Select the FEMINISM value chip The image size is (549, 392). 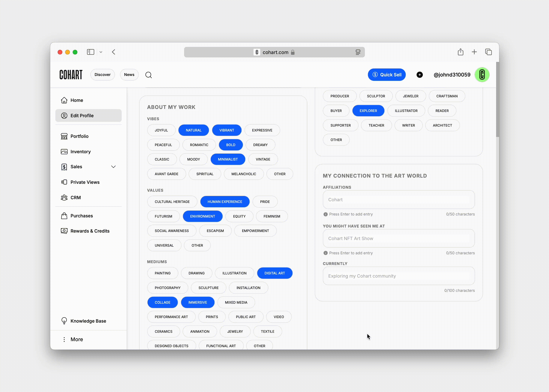click(272, 216)
